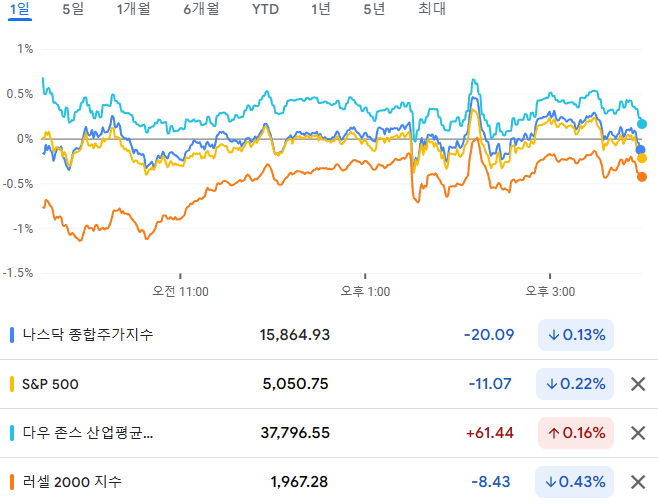Open the 나스닥 종합주가지수 index row
The width and height of the screenshot is (658, 504).
point(329,335)
